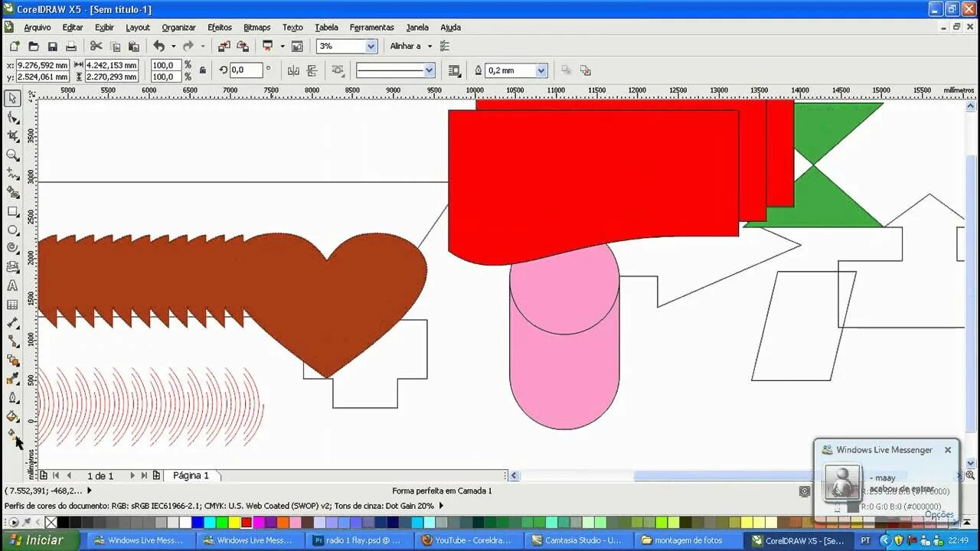
Task: Open Opções in Messenger popup
Action: 939,514
